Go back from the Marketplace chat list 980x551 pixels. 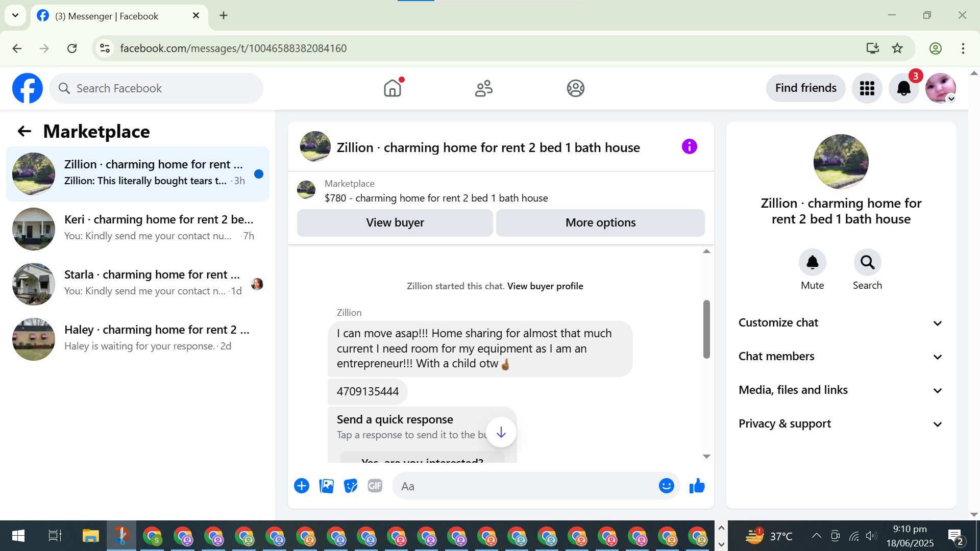point(24,132)
